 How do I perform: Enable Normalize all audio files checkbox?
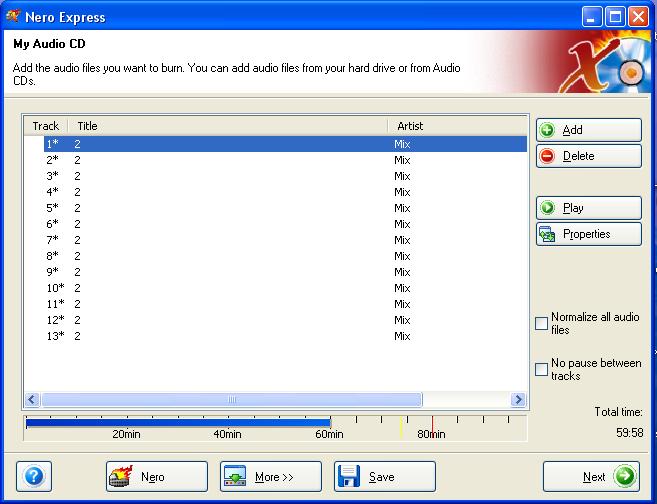541,323
